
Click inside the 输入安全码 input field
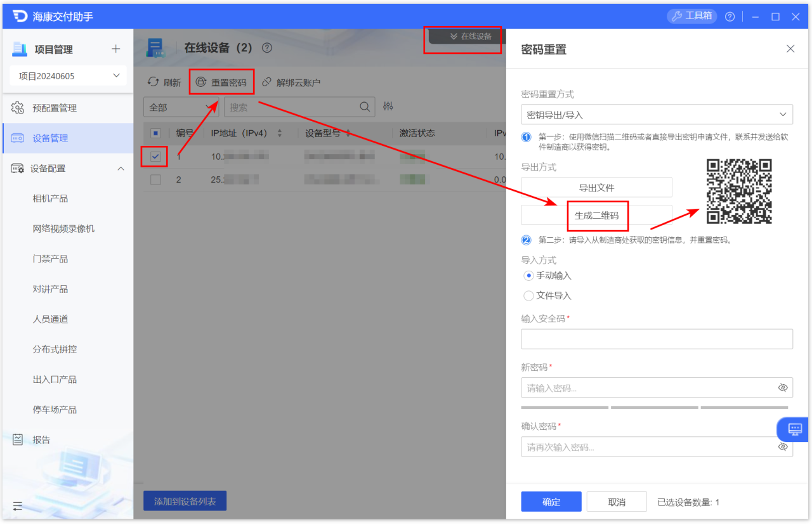point(657,339)
